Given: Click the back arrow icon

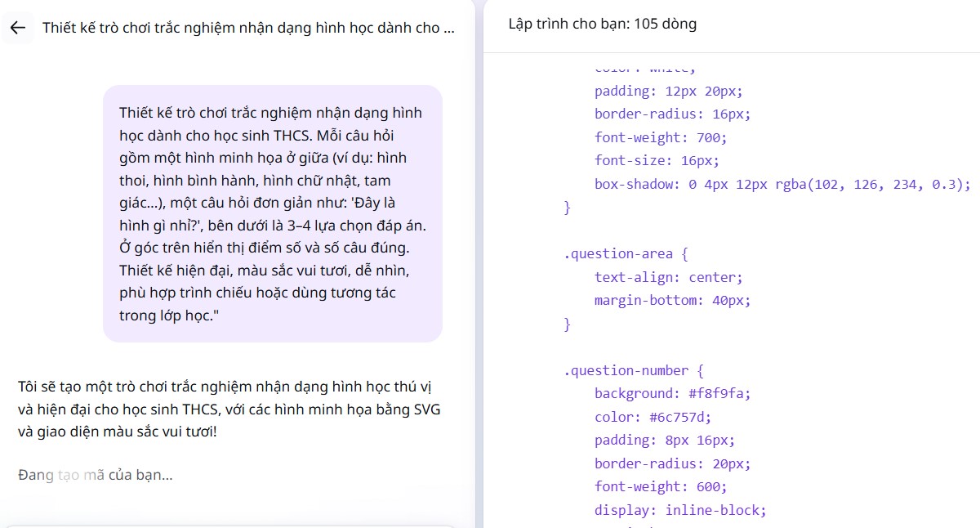Looking at the screenshot, I should coord(18,28).
